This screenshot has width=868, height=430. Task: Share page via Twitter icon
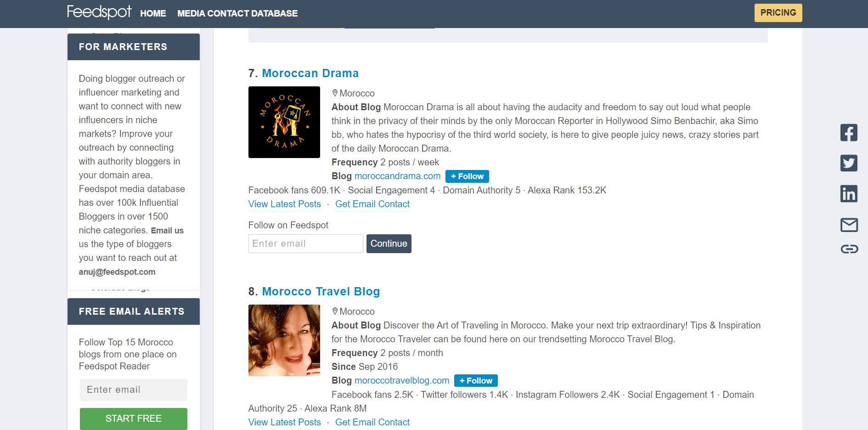point(849,163)
